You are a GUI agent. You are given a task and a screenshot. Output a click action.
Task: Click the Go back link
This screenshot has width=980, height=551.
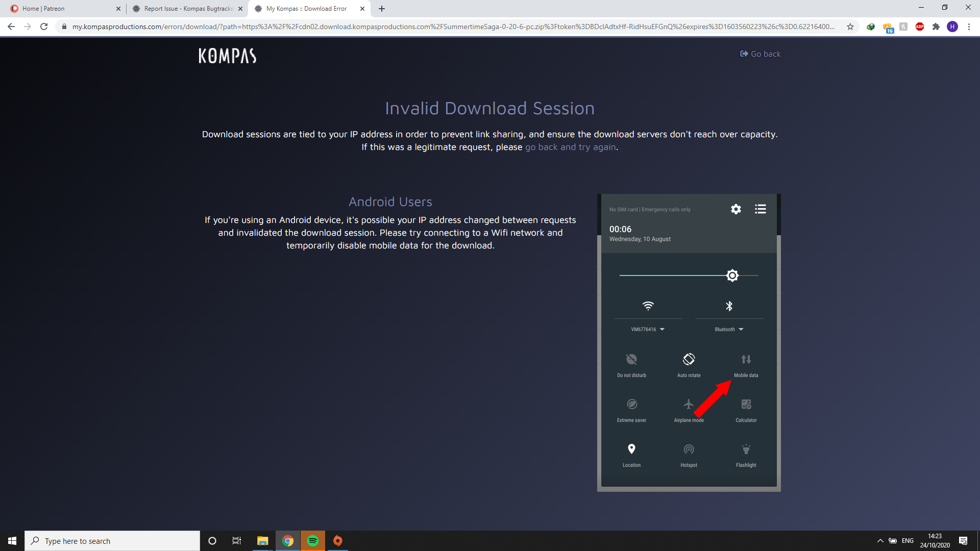(x=760, y=54)
